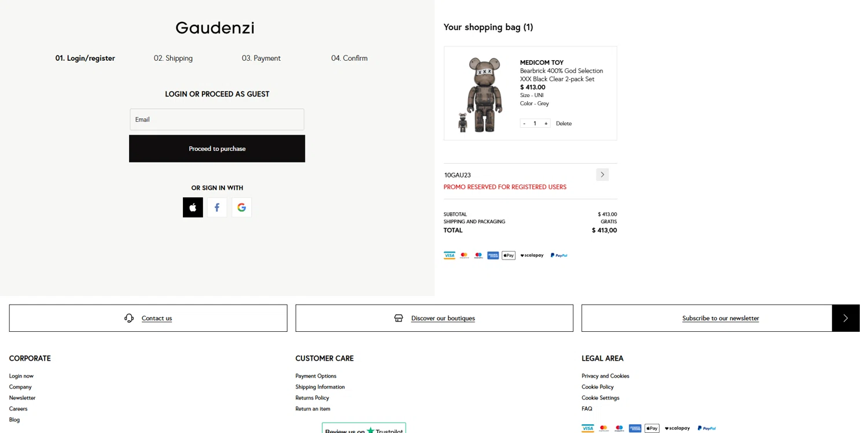
Task: Open the Contact us link
Action: [157, 318]
